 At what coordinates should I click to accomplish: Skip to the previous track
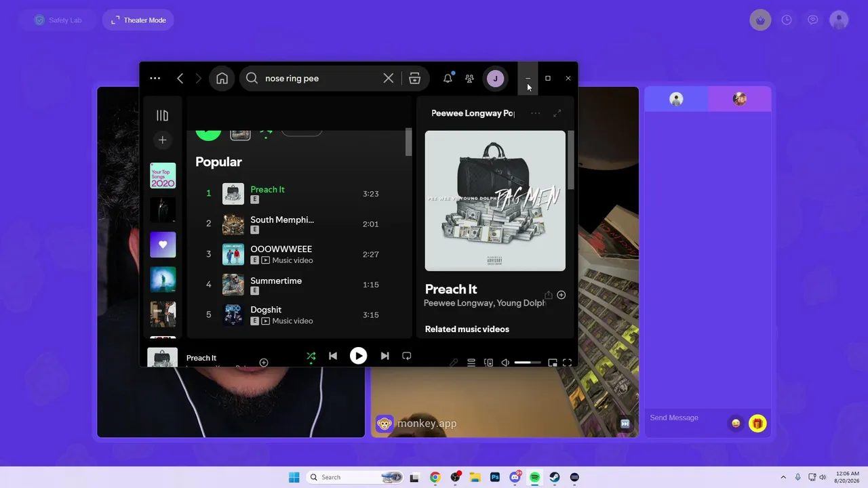[x=333, y=356]
